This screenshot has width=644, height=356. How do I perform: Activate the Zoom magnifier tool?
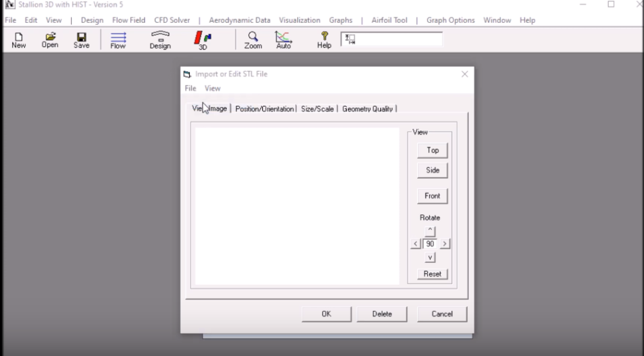pos(253,40)
